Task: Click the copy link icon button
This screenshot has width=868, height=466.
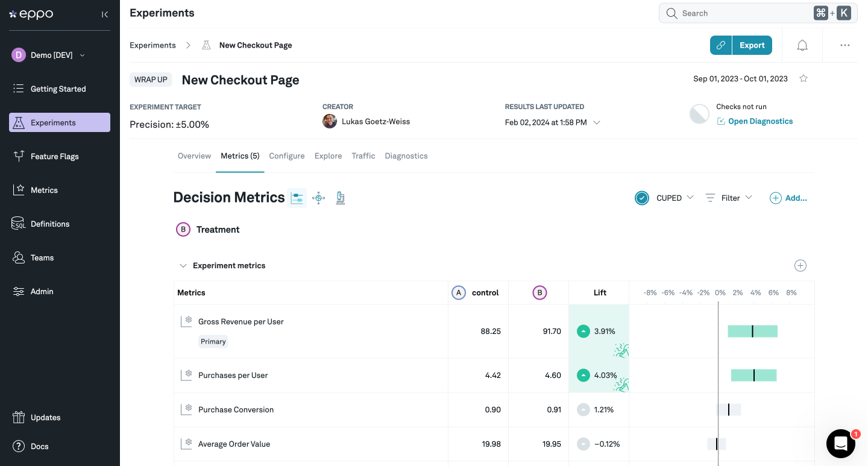Action: tap(720, 45)
